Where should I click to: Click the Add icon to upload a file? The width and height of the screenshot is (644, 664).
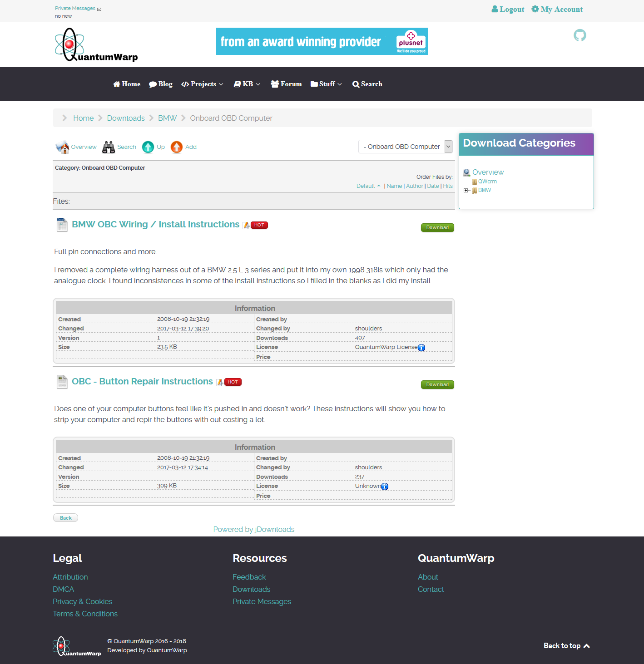[176, 147]
